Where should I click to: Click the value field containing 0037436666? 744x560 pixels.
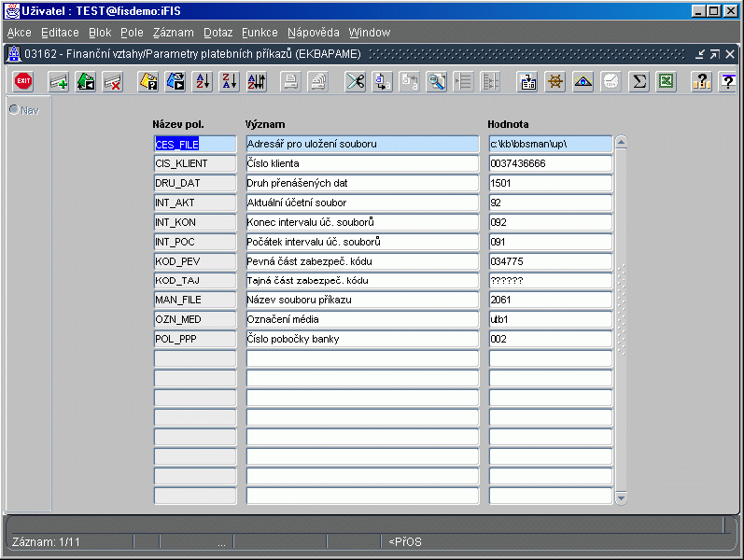[551, 163]
